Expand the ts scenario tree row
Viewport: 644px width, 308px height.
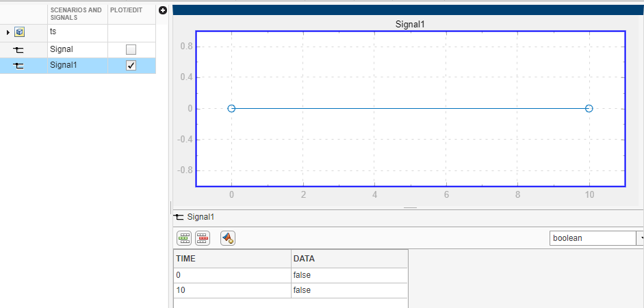pos(8,32)
